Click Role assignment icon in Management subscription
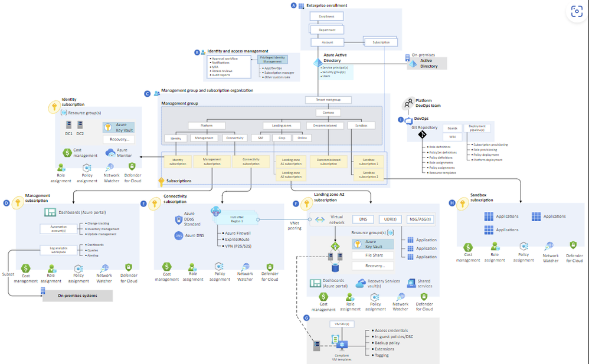Viewport: 589px width, 364px height. pos(51,268)
